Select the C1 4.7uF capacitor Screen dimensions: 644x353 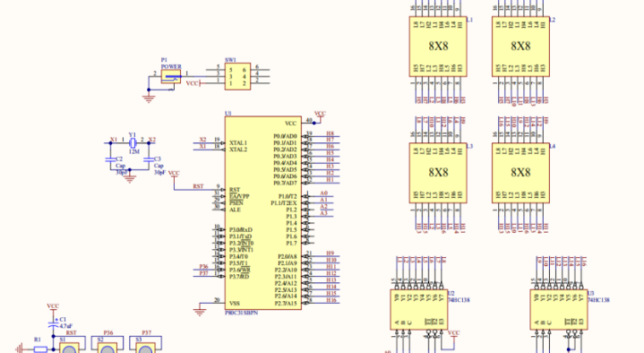click(53, 324)
